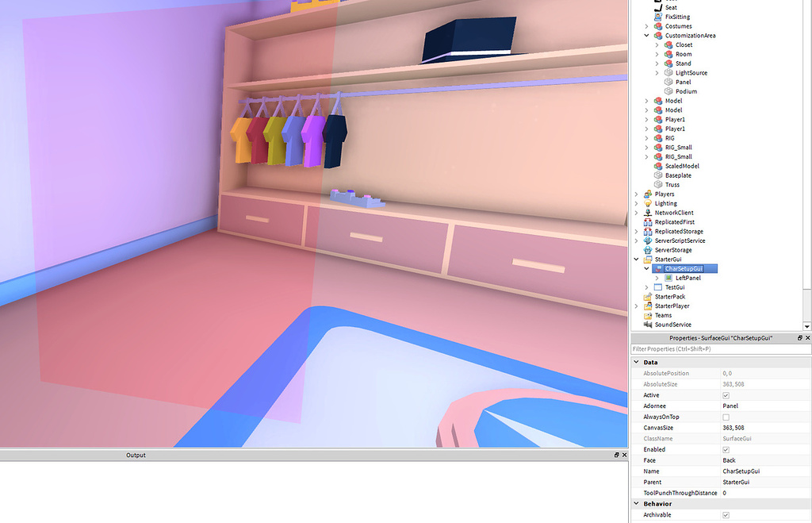Click the Truss part icon
The width and height of the screenshot is (812, 523).
658,185
